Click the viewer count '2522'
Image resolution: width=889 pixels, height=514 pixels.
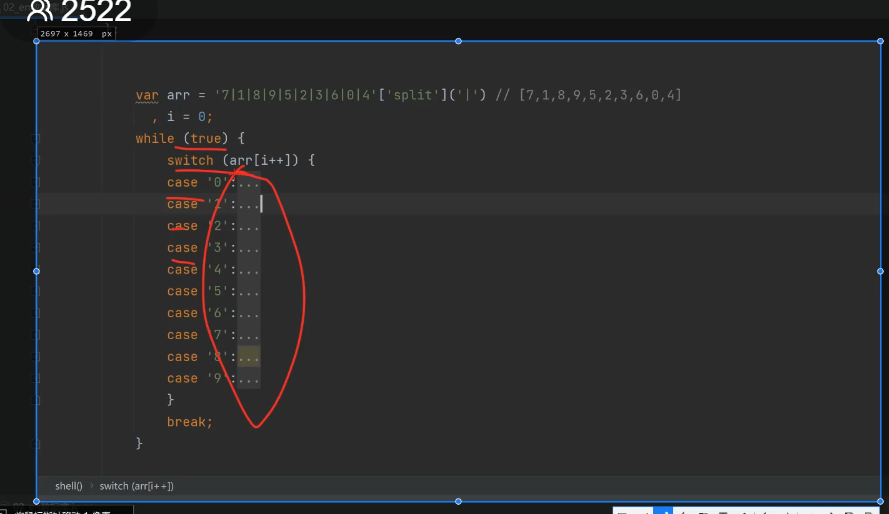96,11
